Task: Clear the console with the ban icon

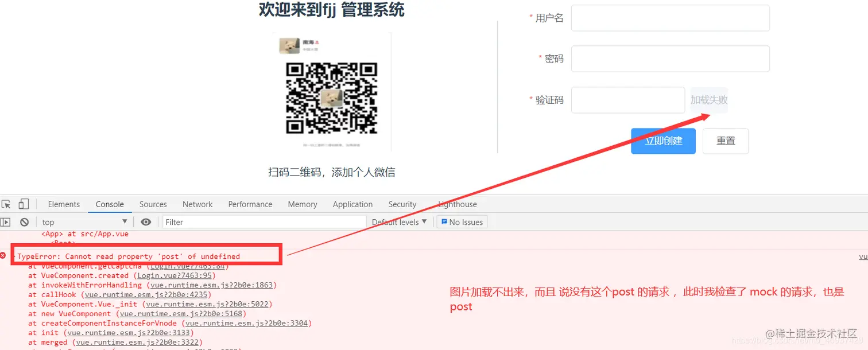Action: coord(24,222)
